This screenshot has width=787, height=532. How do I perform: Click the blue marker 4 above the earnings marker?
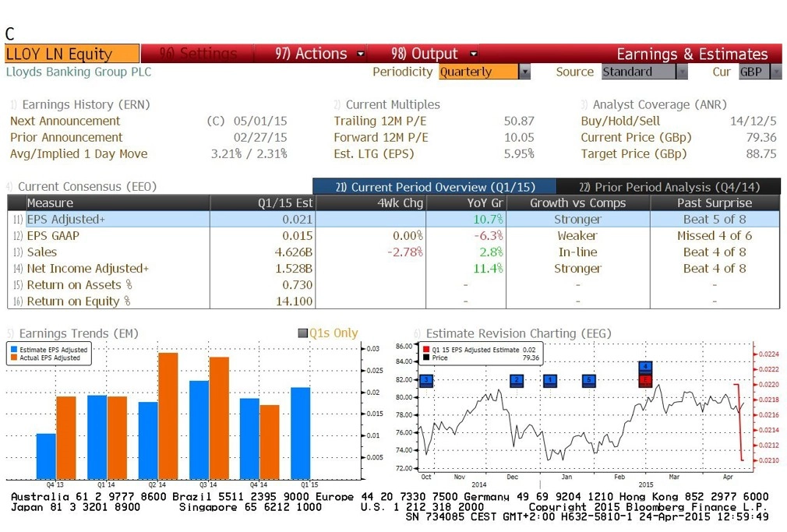coord(645,367)
